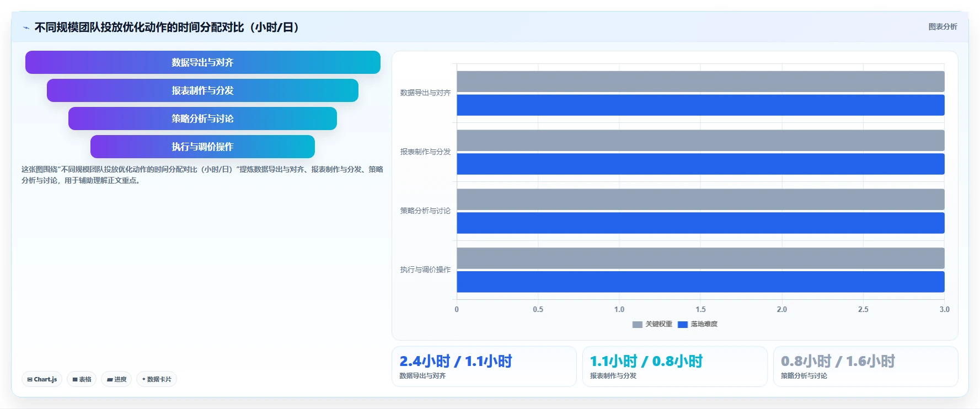Click the x-axis tick label 2.5
Viewport: 980px width, 409px height.
[864, 310]
